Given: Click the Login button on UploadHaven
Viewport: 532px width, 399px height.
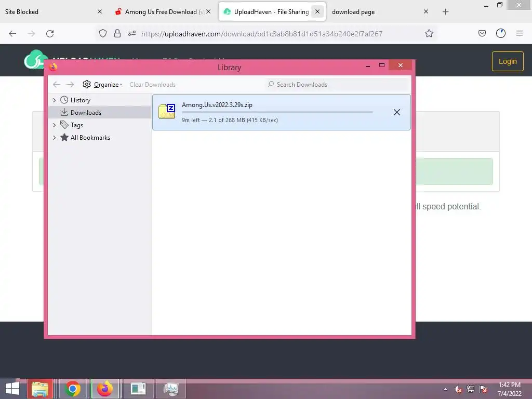Looking at the screenshot, I should (x=508, y=61).
